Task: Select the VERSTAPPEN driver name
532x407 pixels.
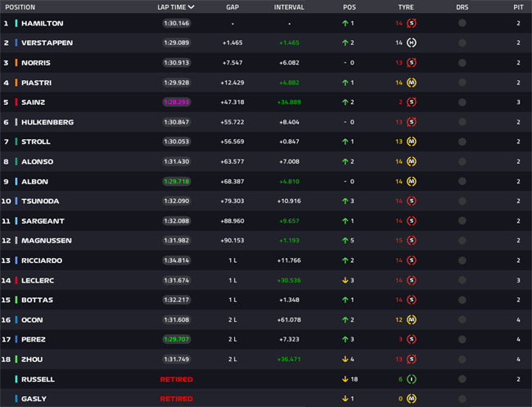Action: click(47, 43)
